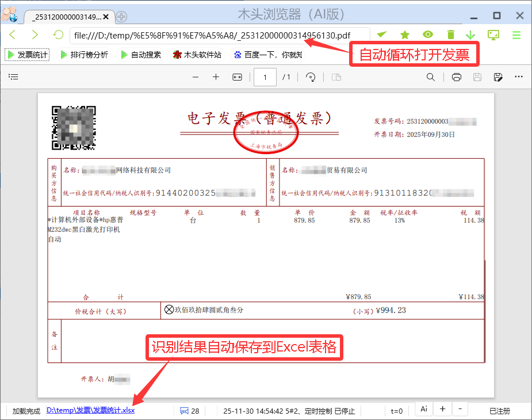Screen dimensions: 532x420
Task: Open the trash/delete icon in the toolbar
Action: (450, 35)
